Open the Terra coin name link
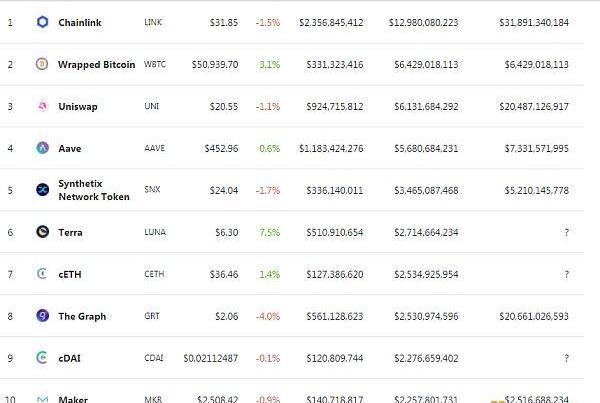This screenshot has height=403, width=600. tap(71, 232)
